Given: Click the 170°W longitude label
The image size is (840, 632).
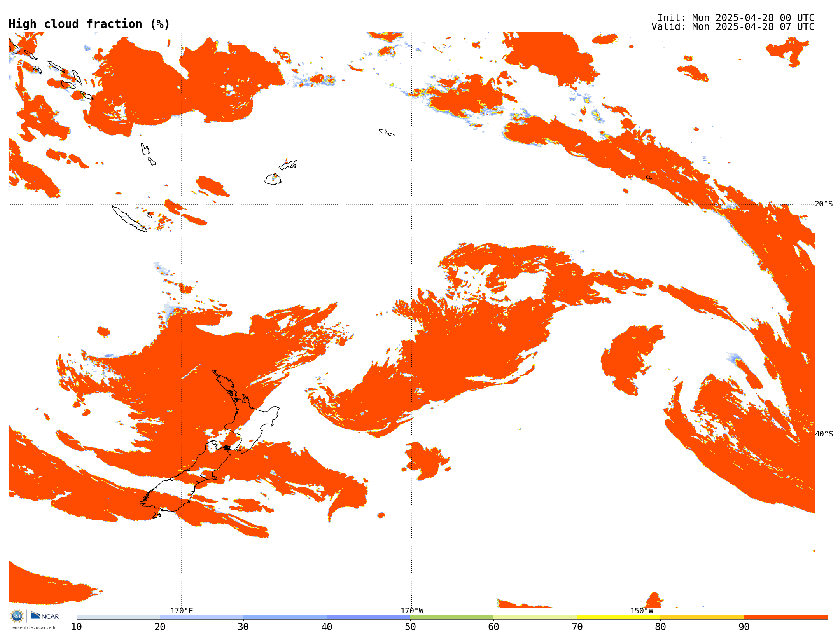Looking at the screenshot, I should tap(412, 611).
